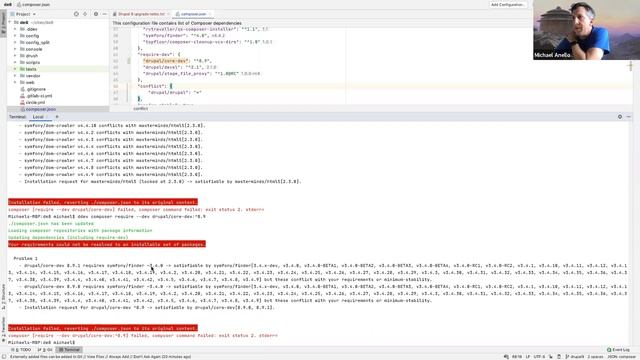The width and height of the screenshot is (640, 360).
Task: Hide the Project panel with minus icon
Action: (x=104, y=14)
